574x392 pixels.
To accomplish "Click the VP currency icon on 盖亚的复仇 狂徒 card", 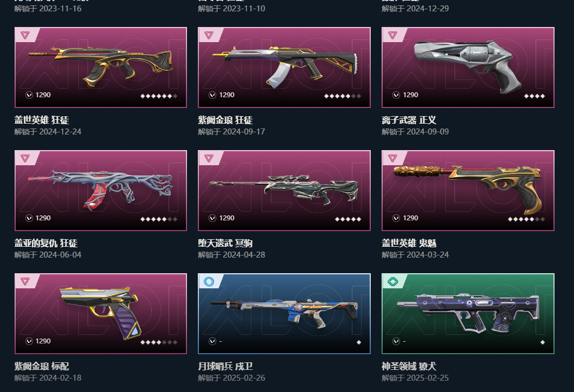I will 29,218.
